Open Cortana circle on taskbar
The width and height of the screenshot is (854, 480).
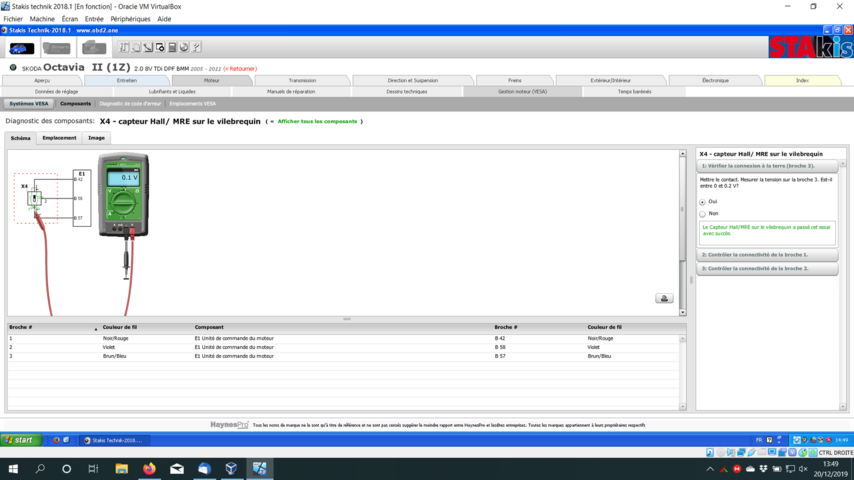[66, 469]
